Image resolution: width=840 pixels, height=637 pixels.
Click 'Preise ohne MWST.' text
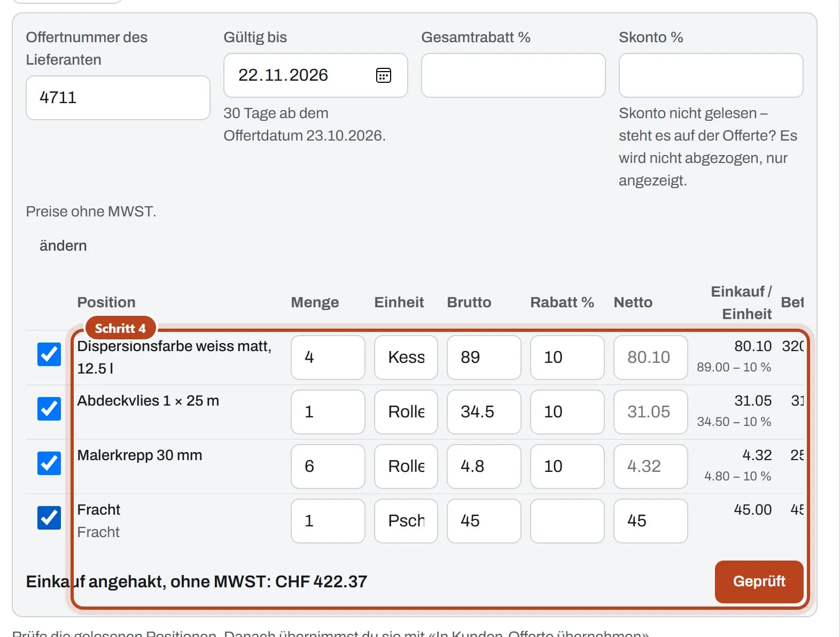pyautogui.click(x=91, y=212)
